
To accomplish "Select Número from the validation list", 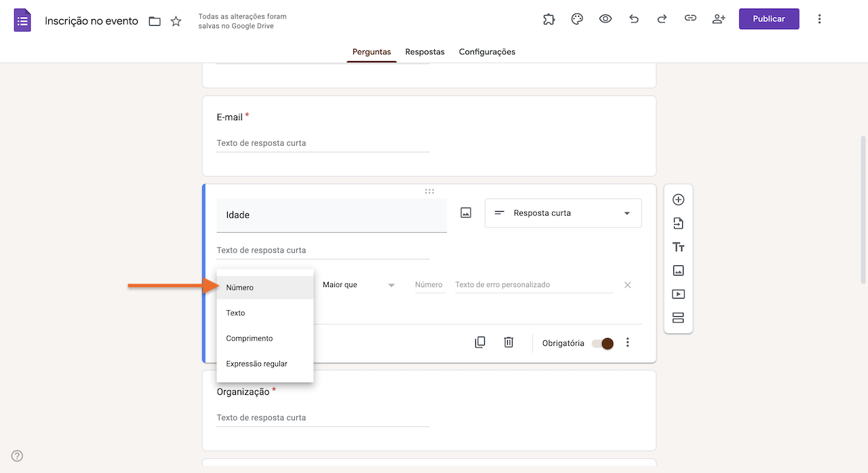I will point(264,287).
